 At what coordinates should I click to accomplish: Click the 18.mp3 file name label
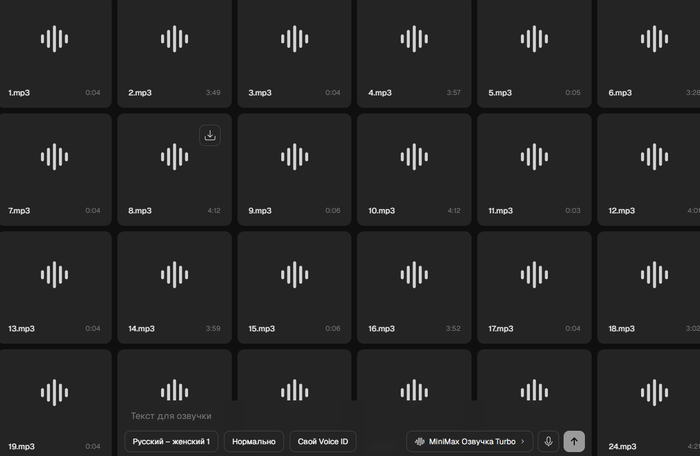621,329
